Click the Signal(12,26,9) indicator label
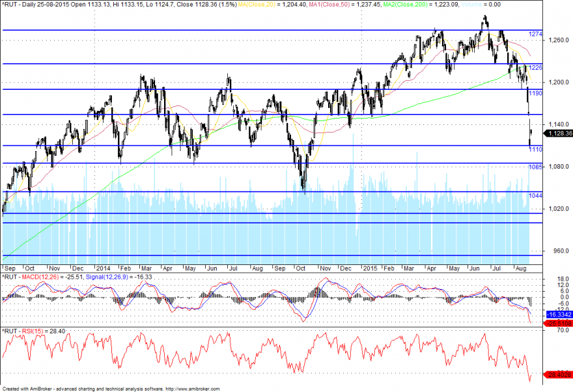This screenshot has height=392, width=573. click(107, 277)
